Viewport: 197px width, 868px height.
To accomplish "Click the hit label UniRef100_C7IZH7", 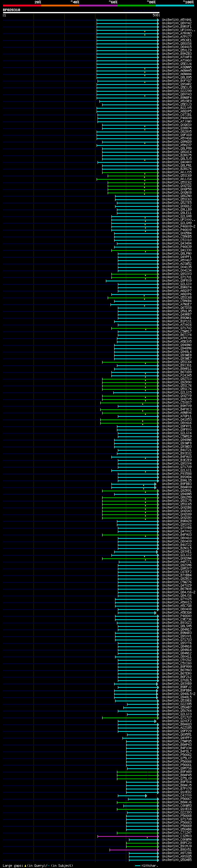I will [176, 833].
